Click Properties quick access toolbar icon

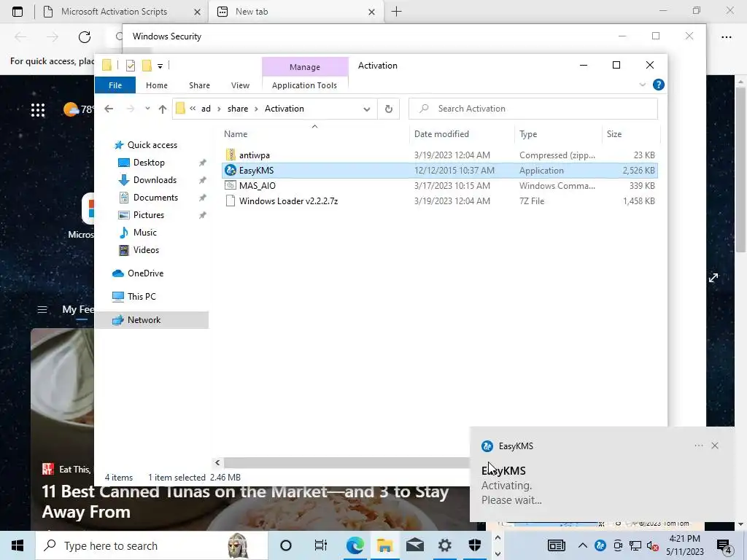tap(130, 66)
